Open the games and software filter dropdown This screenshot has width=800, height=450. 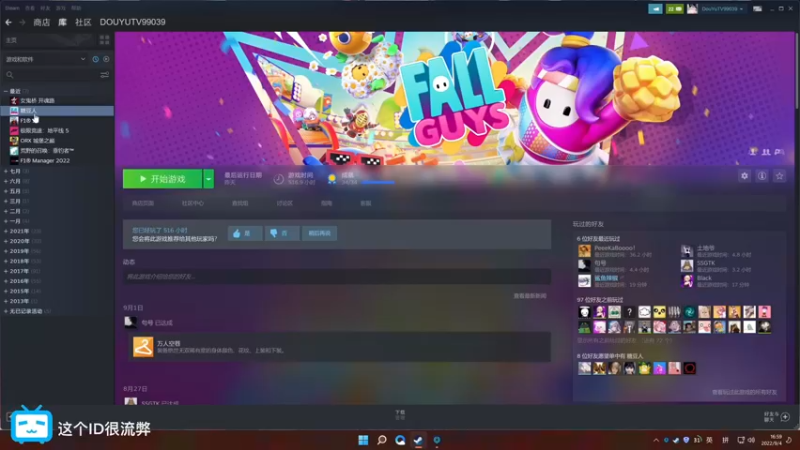coord(45,59)
